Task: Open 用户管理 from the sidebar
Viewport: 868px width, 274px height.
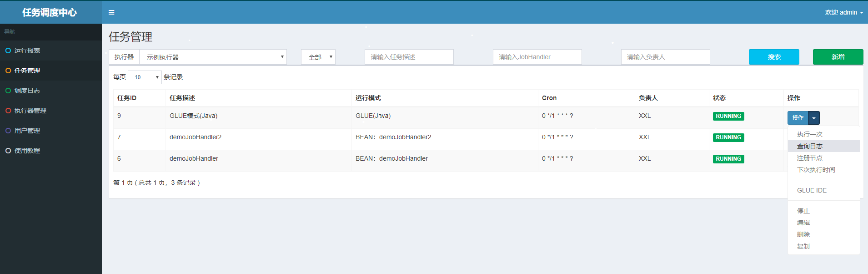Action: click(51, 131)
